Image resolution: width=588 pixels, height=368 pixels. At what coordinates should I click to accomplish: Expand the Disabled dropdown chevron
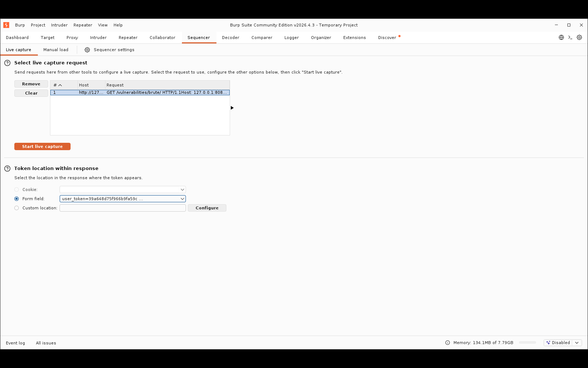[x=577, y=343]
